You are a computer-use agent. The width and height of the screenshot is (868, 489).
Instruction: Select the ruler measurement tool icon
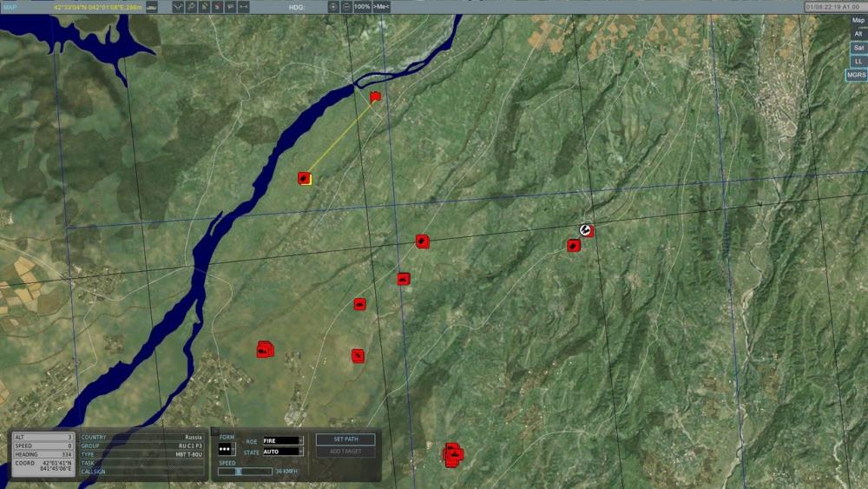pos(244,6)
